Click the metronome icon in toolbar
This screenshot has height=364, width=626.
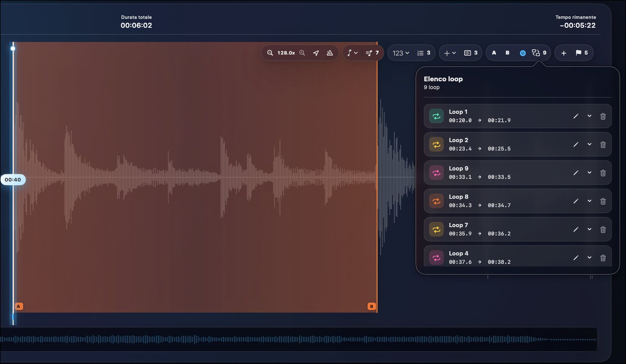tap(330, 53)
